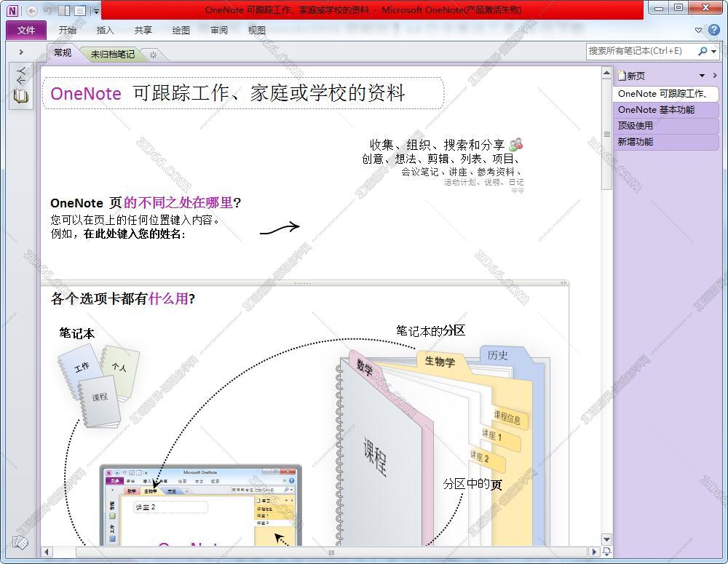Image resolution: width=728 pixels, height=564 pixels.
Task: Open unfiled notes icon at sidebar bottom
Action: 20,541
